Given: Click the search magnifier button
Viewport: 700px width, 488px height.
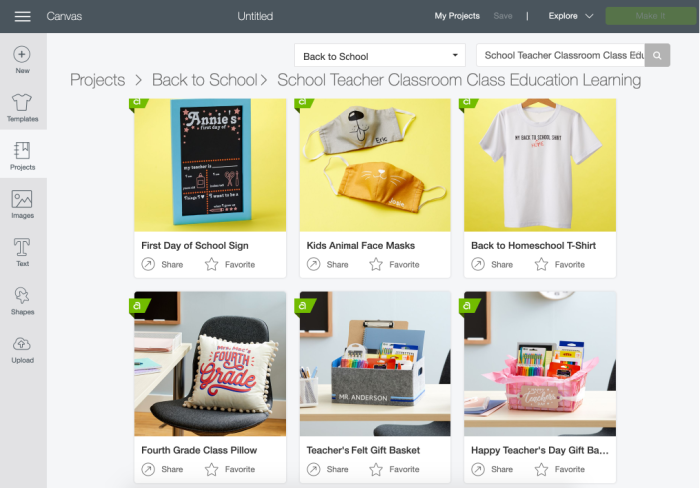Looking at the screenshot, I should click(x=657, y=55).
